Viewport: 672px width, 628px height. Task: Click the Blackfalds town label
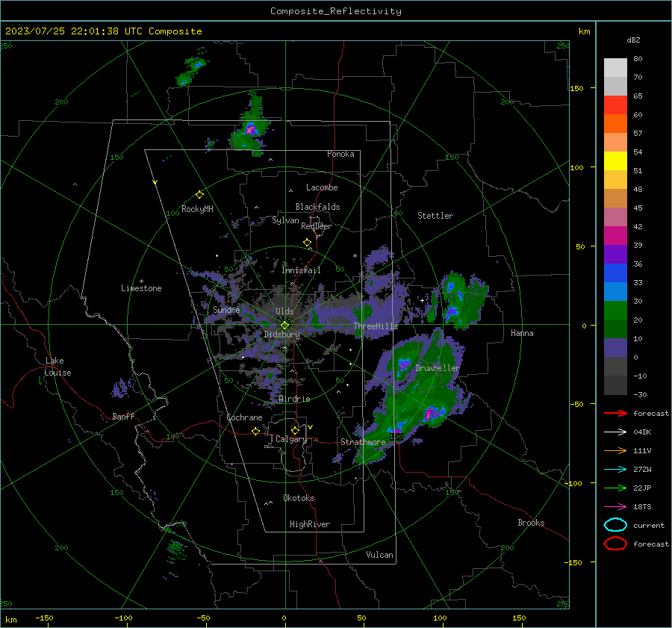coord(317,207)
